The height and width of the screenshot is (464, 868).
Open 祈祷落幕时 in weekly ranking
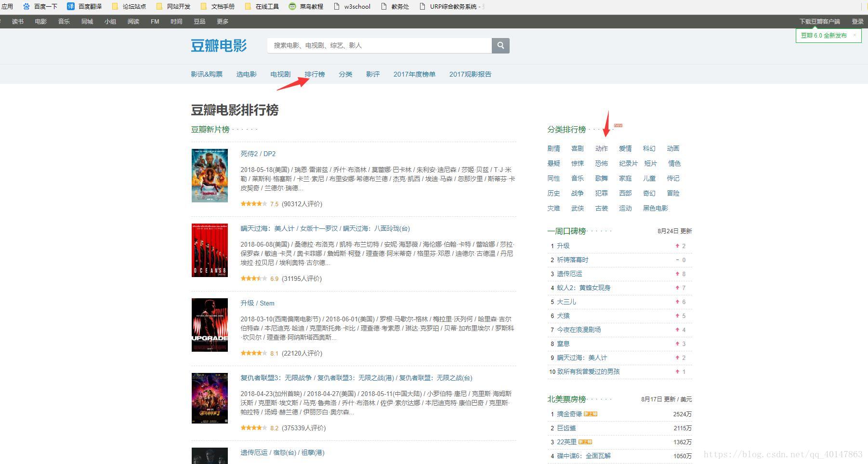(x=573, y=260)
